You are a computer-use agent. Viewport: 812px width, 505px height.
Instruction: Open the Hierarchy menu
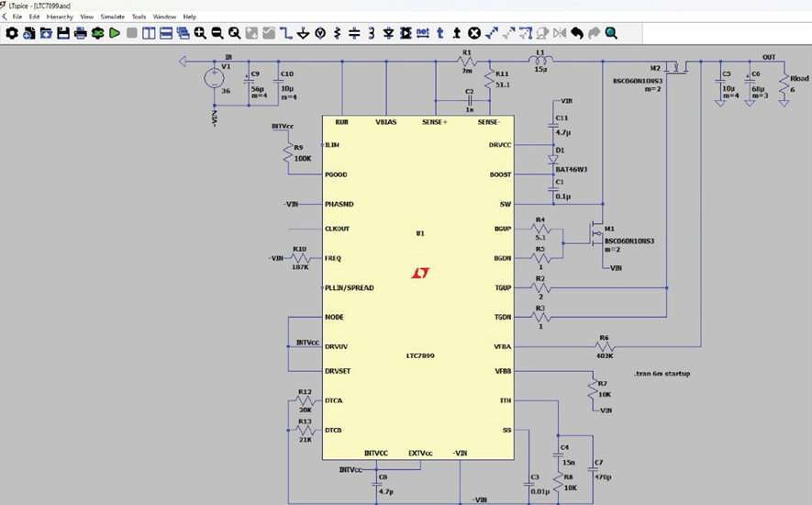(x=60, y=17)
